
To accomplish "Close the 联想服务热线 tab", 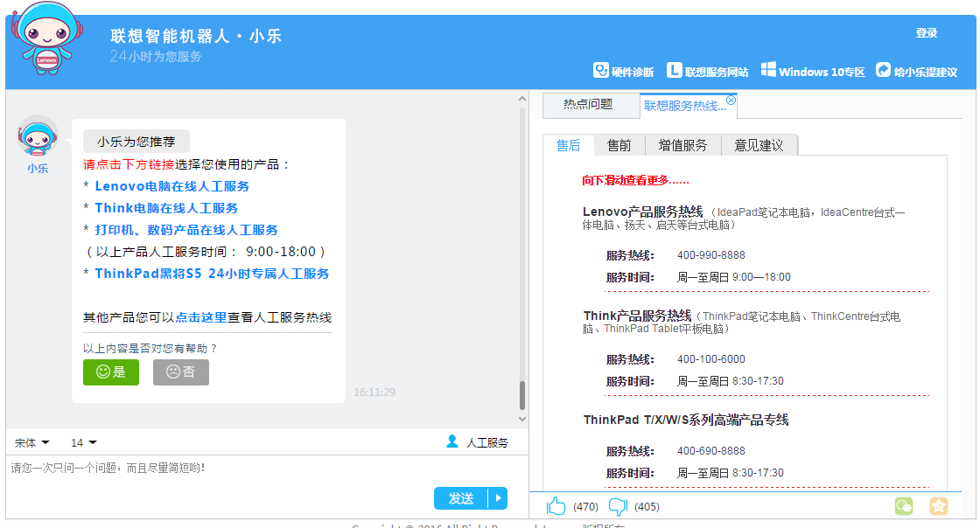I will [731, 100].
